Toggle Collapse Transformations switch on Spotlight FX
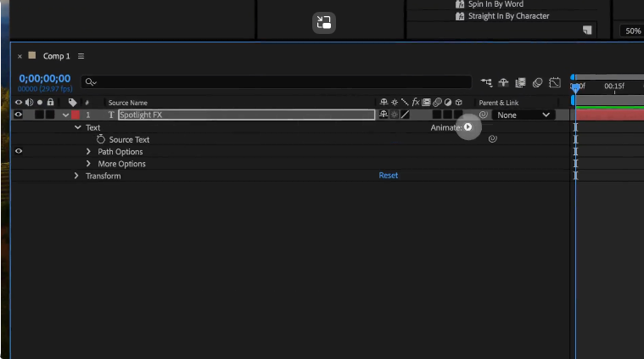This screenshot has width=644, height=359. point(395,115)
